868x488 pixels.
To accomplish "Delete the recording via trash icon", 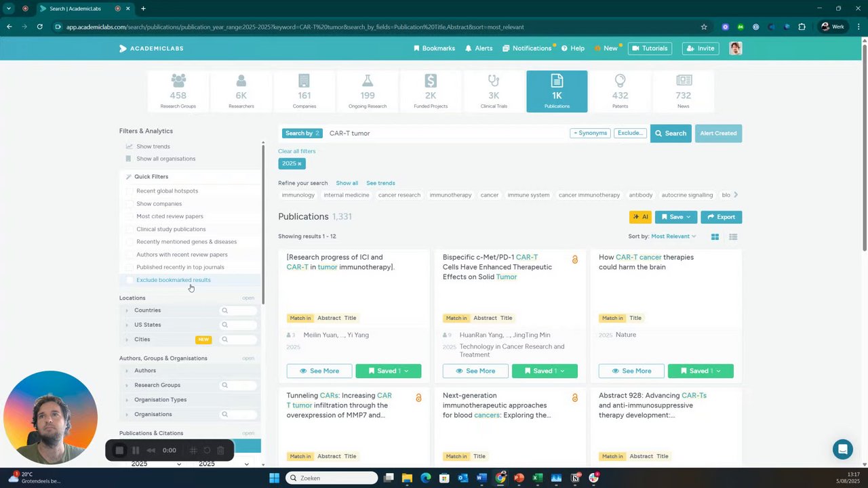I will pos(220,450).
